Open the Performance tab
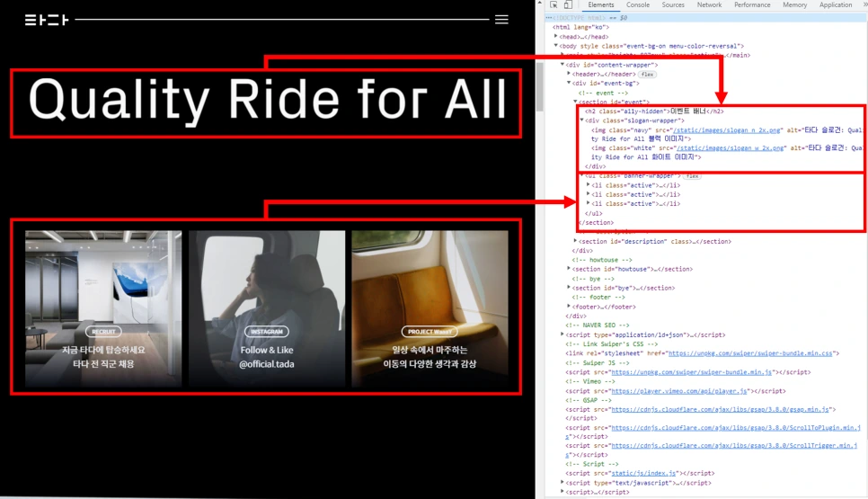 point(752,5)
